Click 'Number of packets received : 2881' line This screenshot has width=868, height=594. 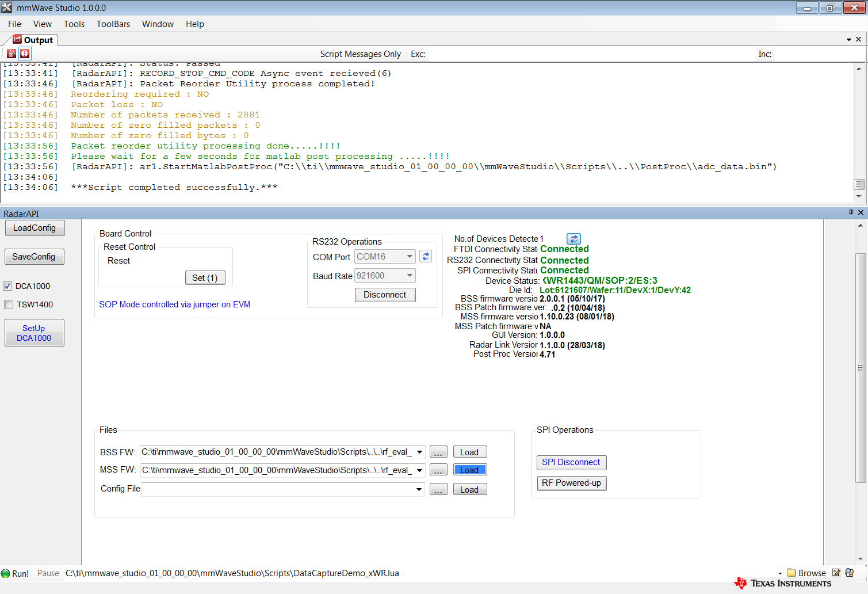click(166, 115)
